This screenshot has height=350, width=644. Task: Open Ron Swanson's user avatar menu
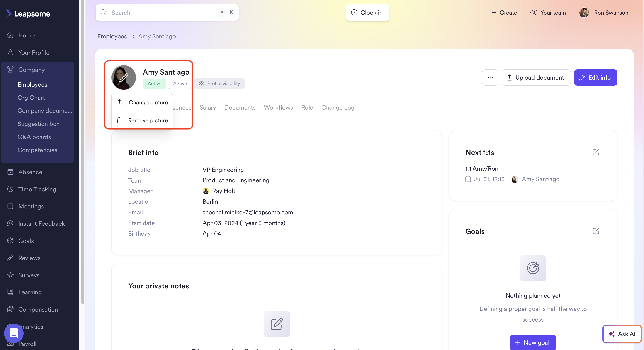point(584,12)
